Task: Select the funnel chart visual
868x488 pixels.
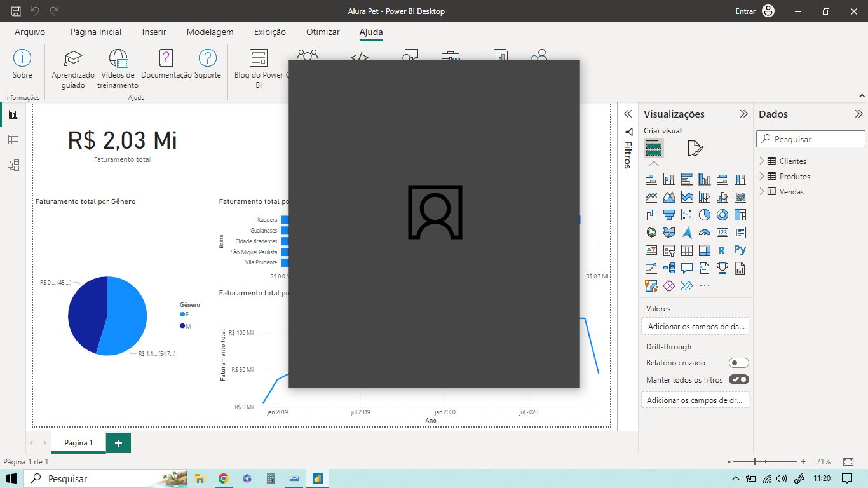Action: (x=668, y=215)
